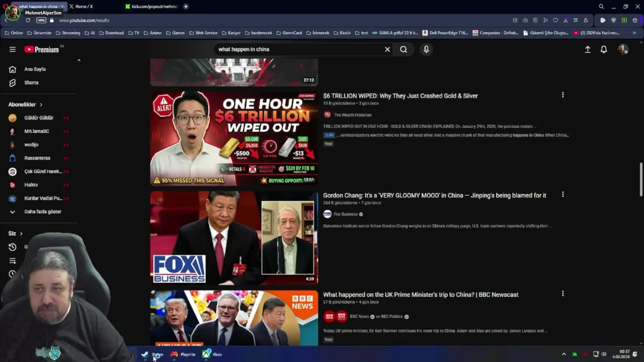Open options menu for BBC Newscast video
This screenshot has height=362, width=644.
point(562,294)
